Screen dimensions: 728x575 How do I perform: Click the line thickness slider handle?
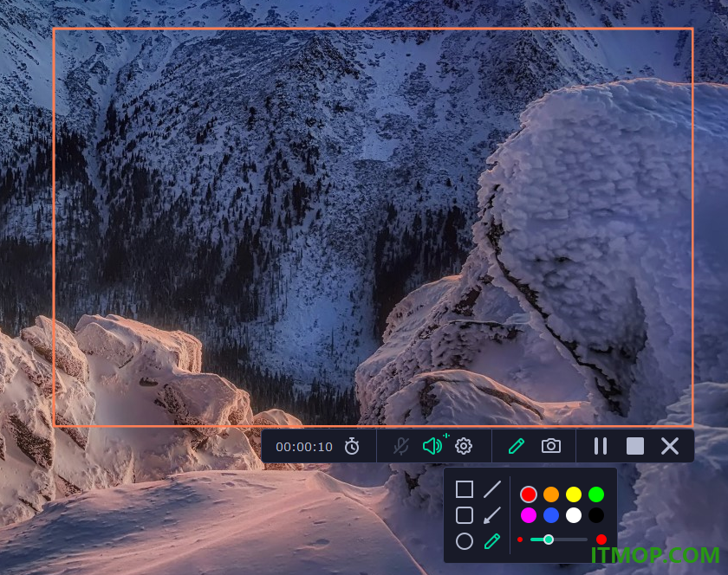click(x=549, y=539)
